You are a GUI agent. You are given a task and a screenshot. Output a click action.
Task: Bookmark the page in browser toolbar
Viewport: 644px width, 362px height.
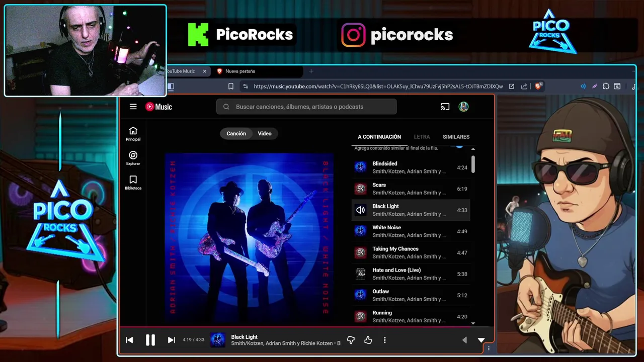coord(231,86)
